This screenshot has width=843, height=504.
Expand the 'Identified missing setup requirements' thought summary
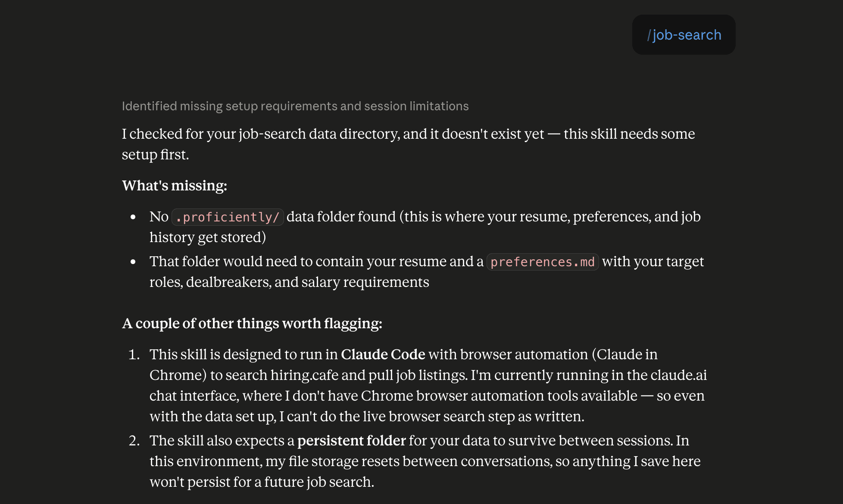point(295,106)
